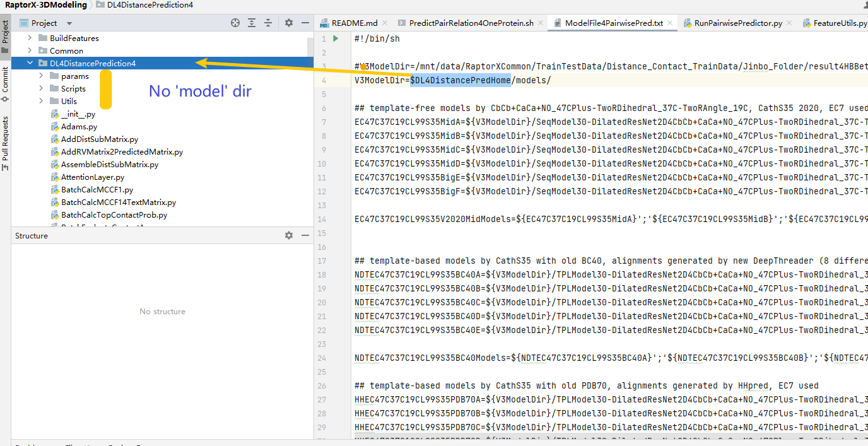The width and height of the screenshot is (868, 446).
Task: Click the Collapse All icon in Project toolbar
Action: click(267, 22)
